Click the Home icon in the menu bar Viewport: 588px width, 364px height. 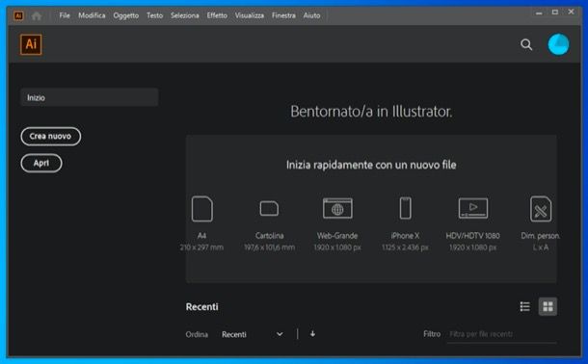[37, 15]
